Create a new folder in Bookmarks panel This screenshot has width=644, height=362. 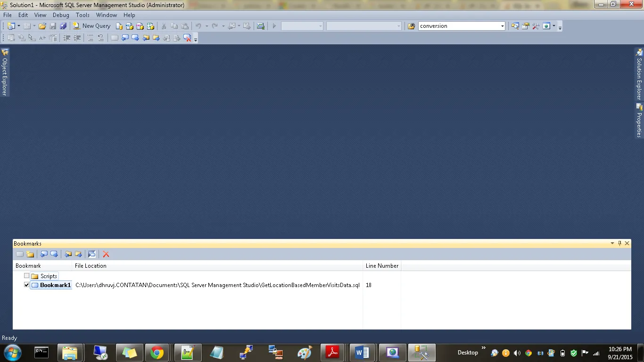[x=30, y=254]
